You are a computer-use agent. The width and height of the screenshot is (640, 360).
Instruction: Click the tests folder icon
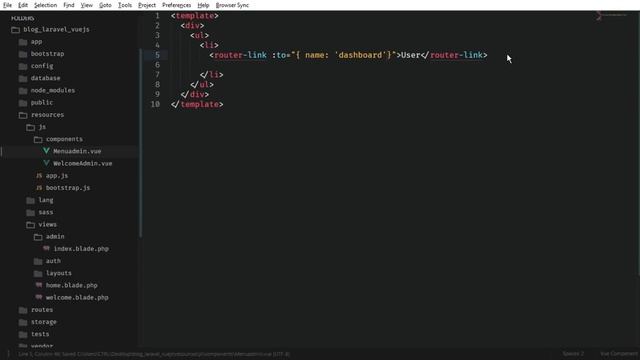(23, 335)
